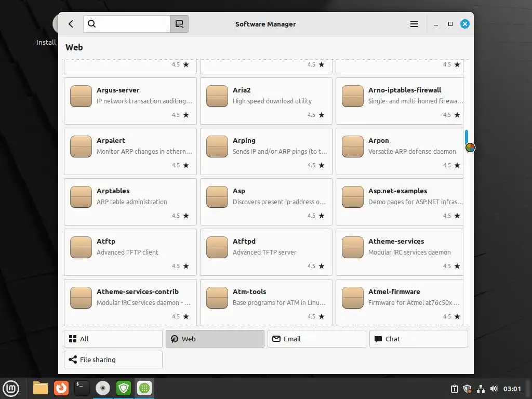Open Argus-server package icon
The image size is (532, 399).
(81, 96)
